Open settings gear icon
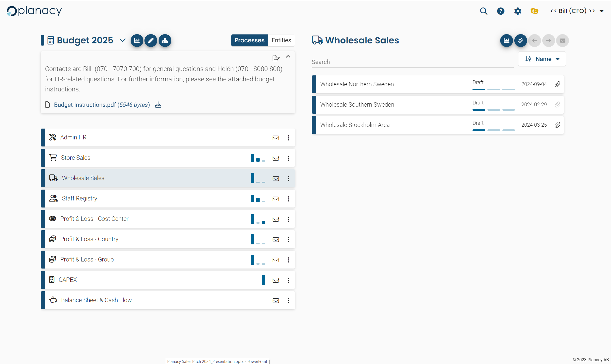Image resolution: width=611 pixels, height=364 pixels. pyautogui.click(x=518, y=11)
